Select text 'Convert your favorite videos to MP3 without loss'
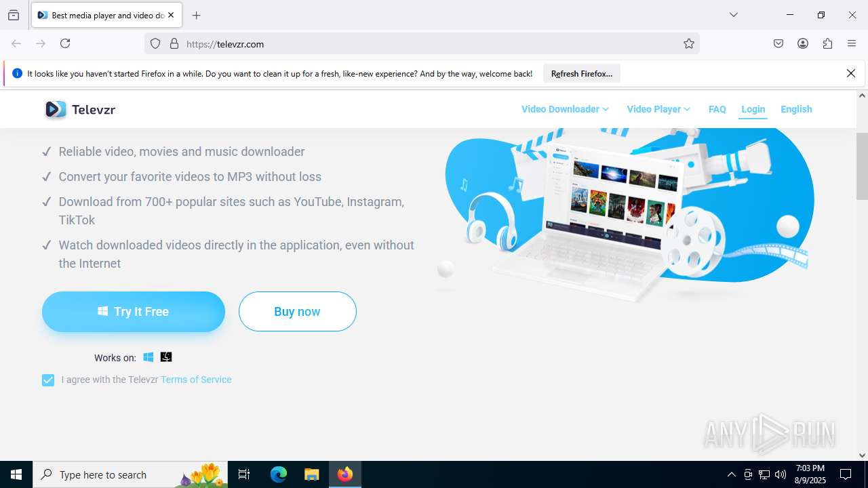This screenshot has height=488, width=868. tap(190, 177)
